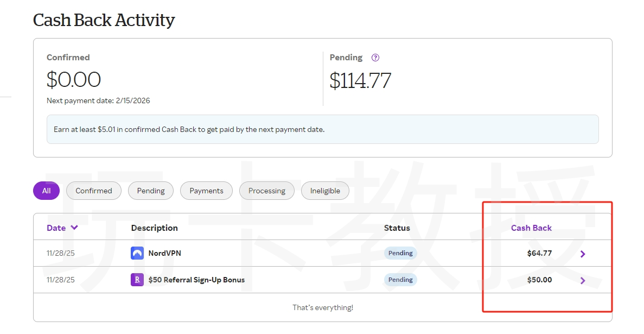
Task: Click the NordVPN logo icon
Action: pos(137,253)
